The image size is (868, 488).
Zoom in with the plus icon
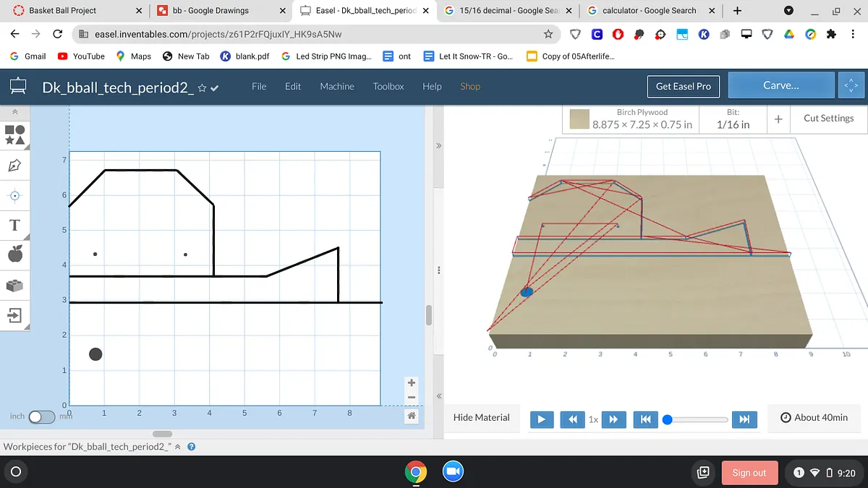click(x=412, y=383)
